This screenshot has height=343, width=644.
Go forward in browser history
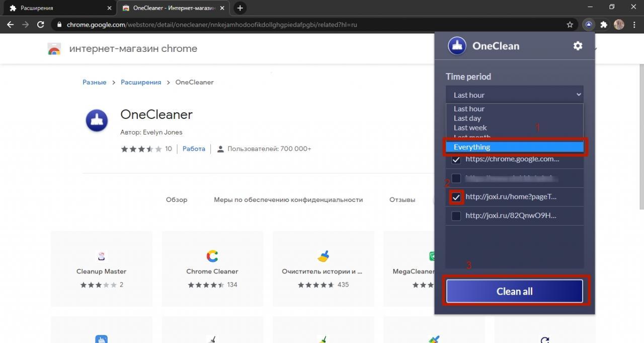pyautogui.click(x=25, y=24)
